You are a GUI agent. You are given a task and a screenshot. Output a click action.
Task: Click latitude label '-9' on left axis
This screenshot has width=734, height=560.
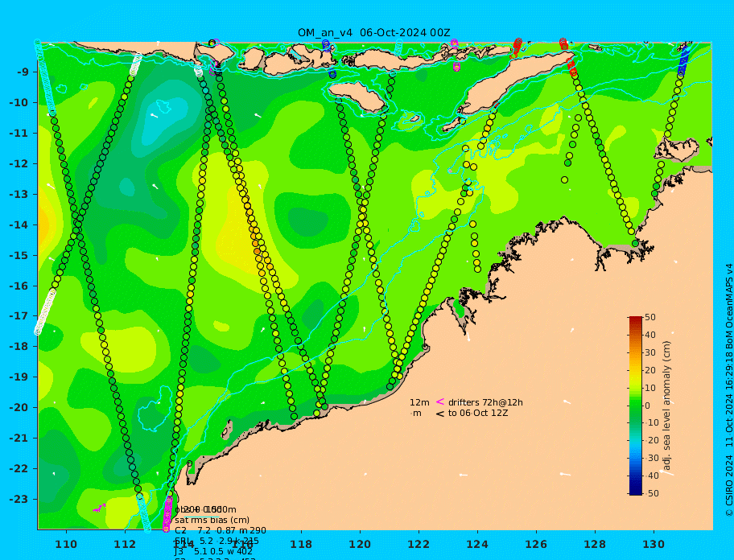[x=23, y=72]
